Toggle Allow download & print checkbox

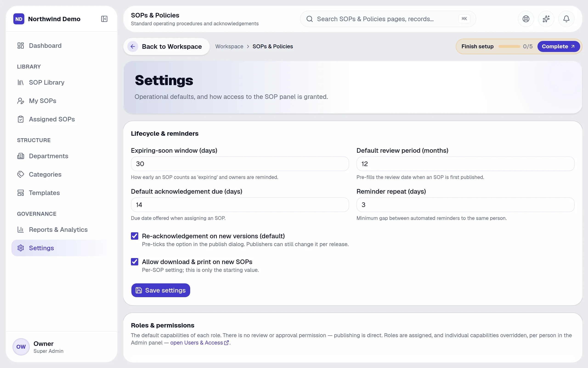[x=135, y=262]
